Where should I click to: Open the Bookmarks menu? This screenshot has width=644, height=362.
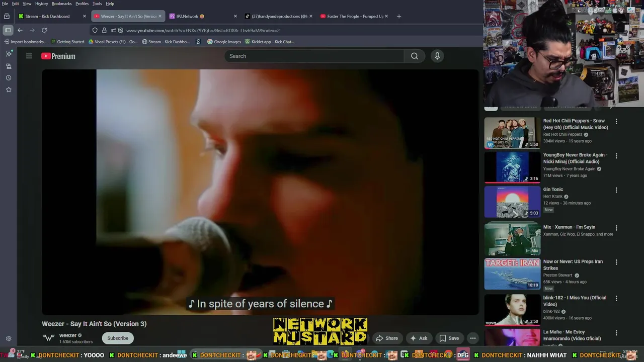tap(62, 4)
